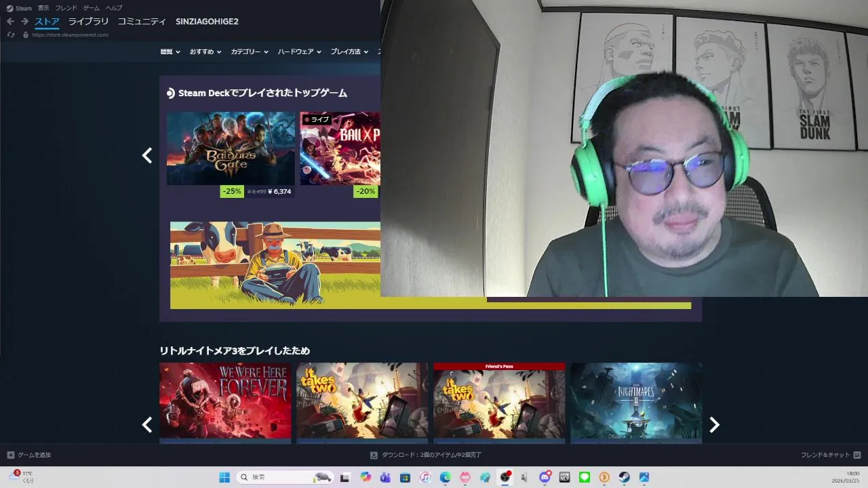The height and width of the screenshot is (488, 868).
Task: Open the ライブ BALL x PIT thumbnail
Action: point(340,148)
